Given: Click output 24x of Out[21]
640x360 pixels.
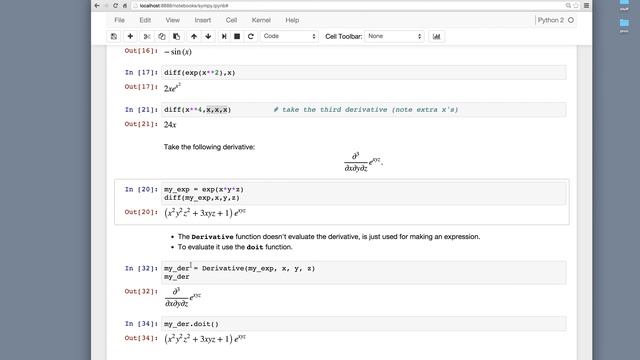Looking at the screenshot, I should pyautogui.click(x=170, y=124).
